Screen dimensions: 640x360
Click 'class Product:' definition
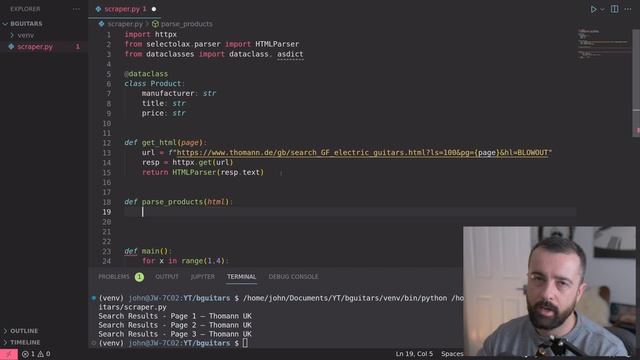click(x=155, y=84)
